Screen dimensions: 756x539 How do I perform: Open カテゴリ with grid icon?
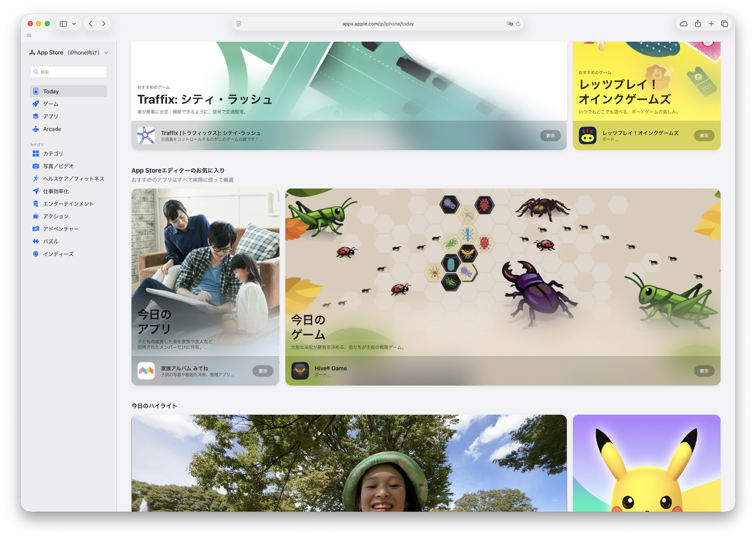69,153
